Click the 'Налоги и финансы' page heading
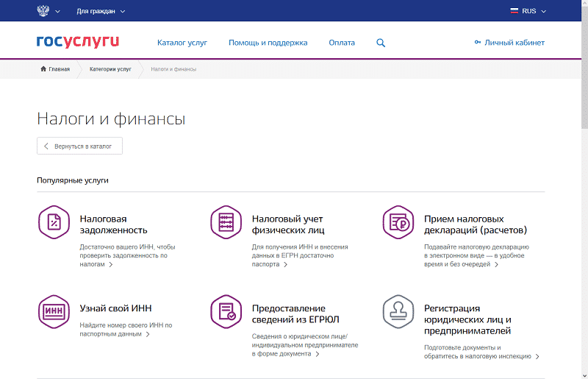This screenshot has height=379, width=588. 111,118
